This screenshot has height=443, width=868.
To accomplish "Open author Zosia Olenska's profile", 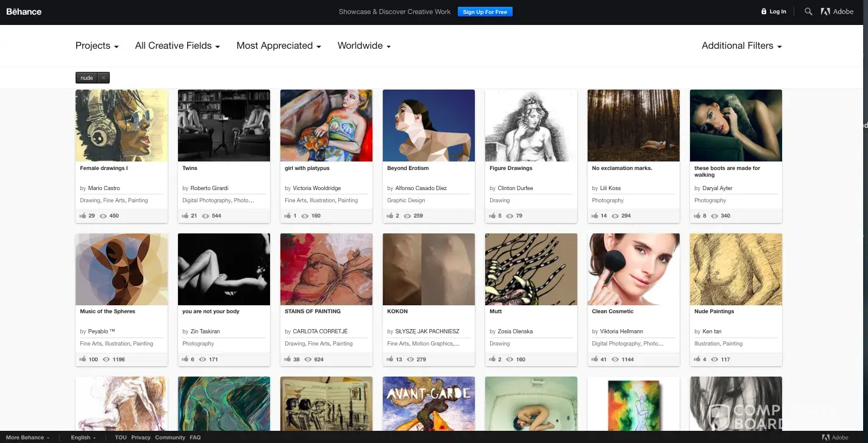I will [x=515, y=331].
